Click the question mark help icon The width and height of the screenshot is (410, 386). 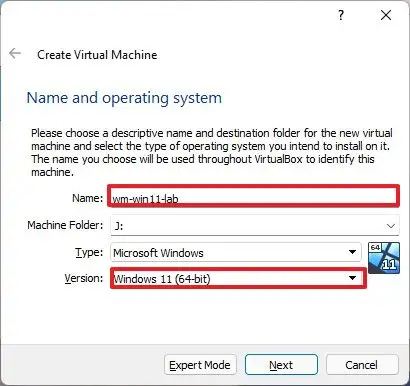tap(341, 15)
